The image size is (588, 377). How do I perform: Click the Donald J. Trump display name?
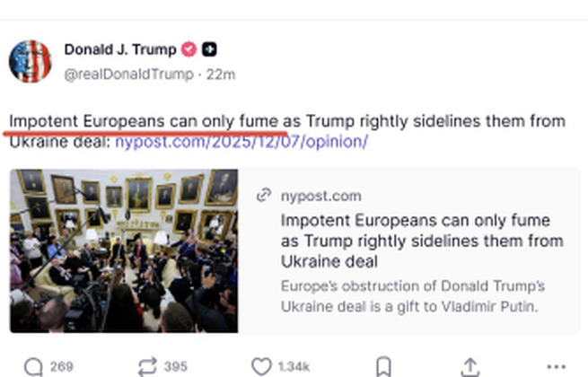coord(120,49)
